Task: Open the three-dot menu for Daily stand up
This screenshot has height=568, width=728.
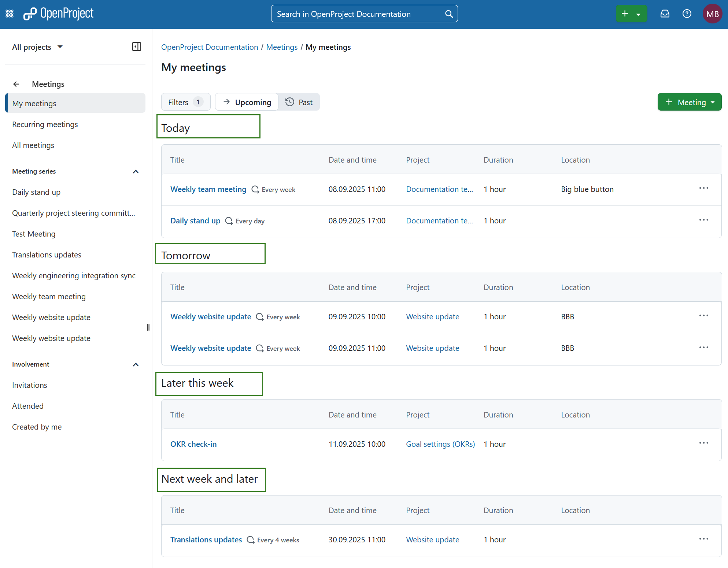Action: tap(703, 220)
